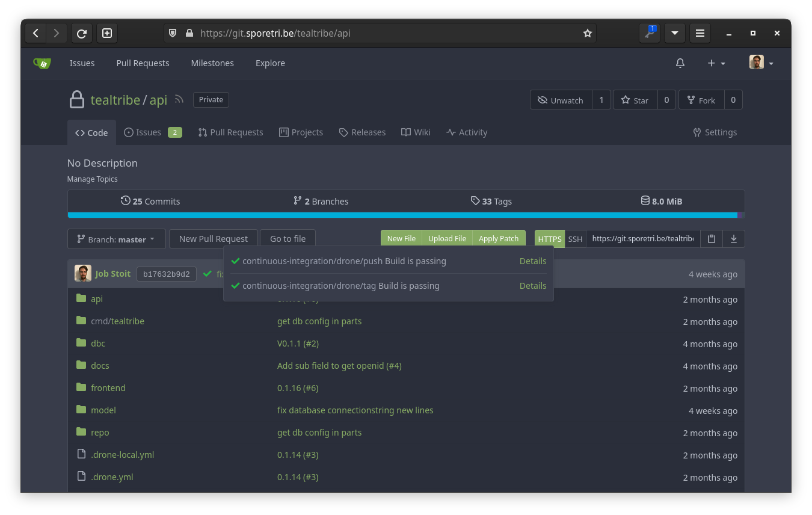Open the profile avatar dropdown
Image resolution: width=812 pixels, height=515 pixels.
tap(760, 63)
